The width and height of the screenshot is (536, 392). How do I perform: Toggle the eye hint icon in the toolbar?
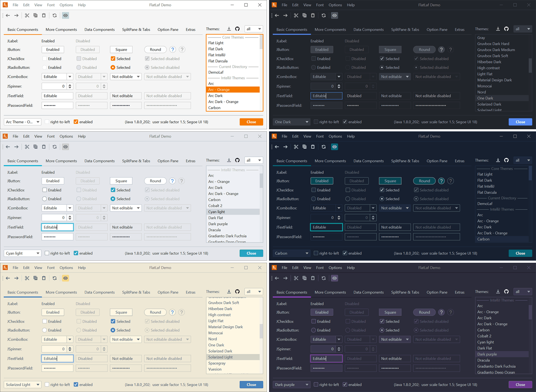(65, 15)
